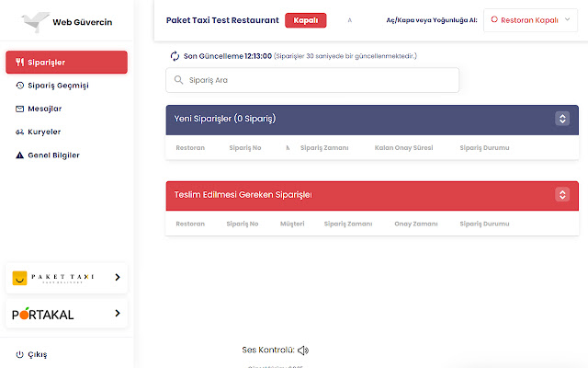Log out with Çıkış

pyautogui.click(x=31, y=354)
